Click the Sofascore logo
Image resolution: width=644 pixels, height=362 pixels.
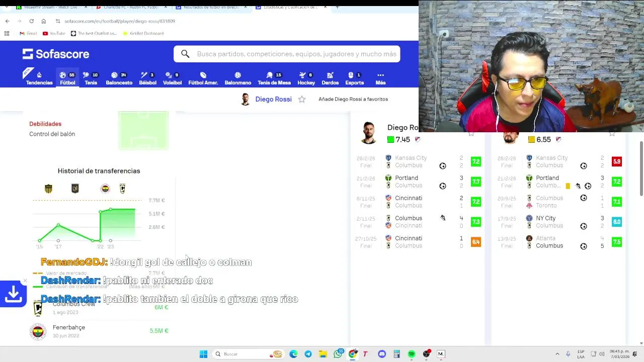(56, 54)
